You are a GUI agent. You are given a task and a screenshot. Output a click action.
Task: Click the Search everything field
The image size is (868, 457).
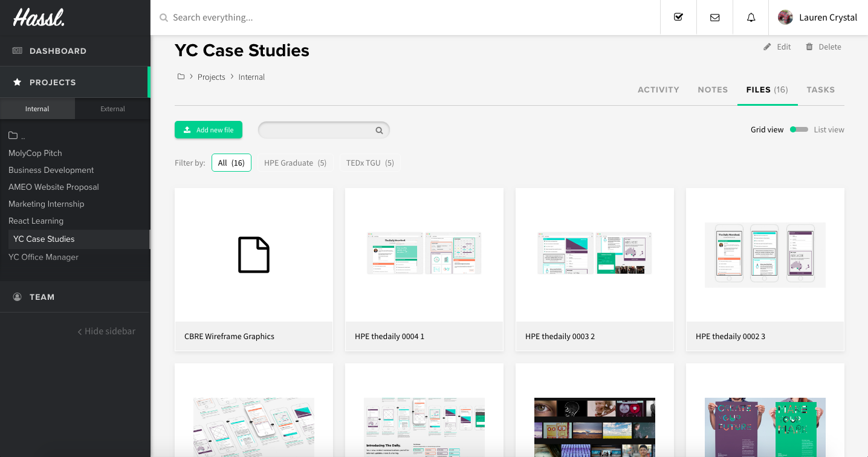pyautogui.click(x=405, y=18)
